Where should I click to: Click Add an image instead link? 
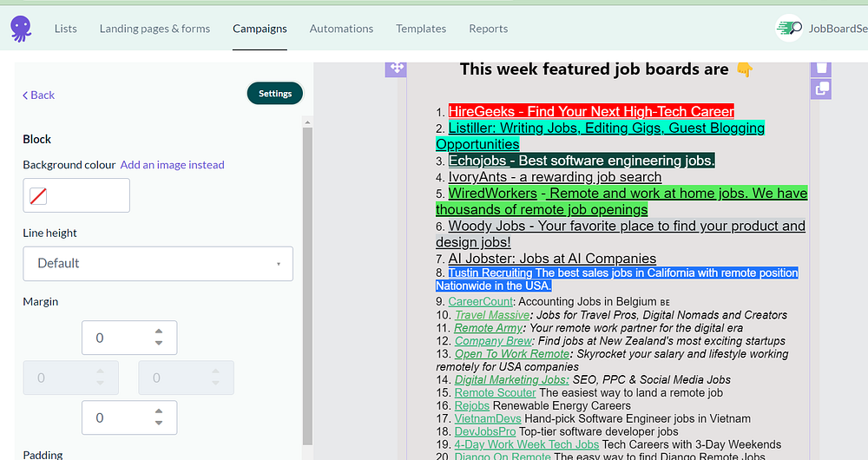tap(172, 165)
